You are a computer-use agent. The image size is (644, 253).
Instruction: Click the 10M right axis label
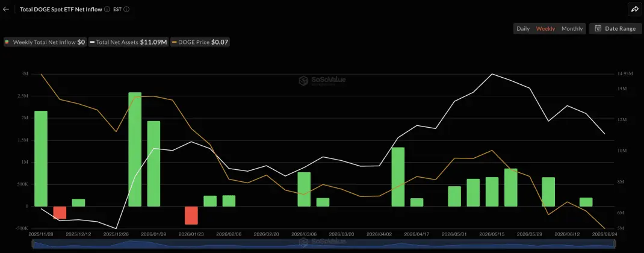coord(622,151)
